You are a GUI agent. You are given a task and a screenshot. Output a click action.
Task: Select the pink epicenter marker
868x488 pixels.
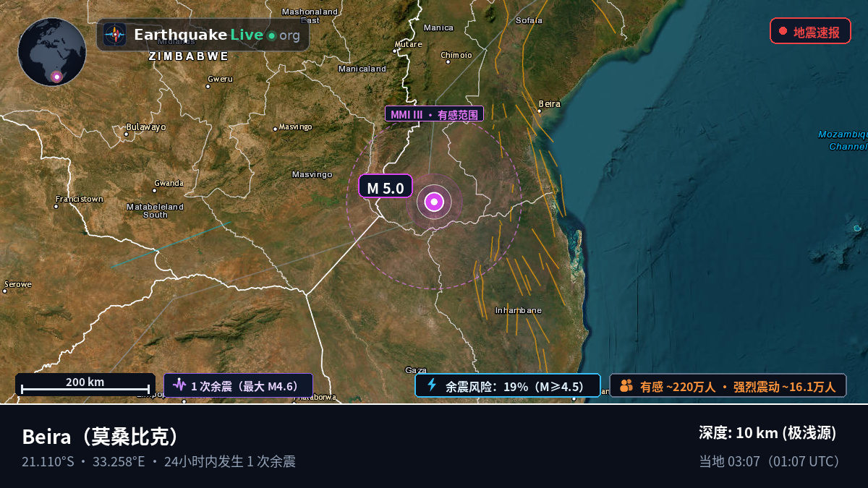(434, 202)
